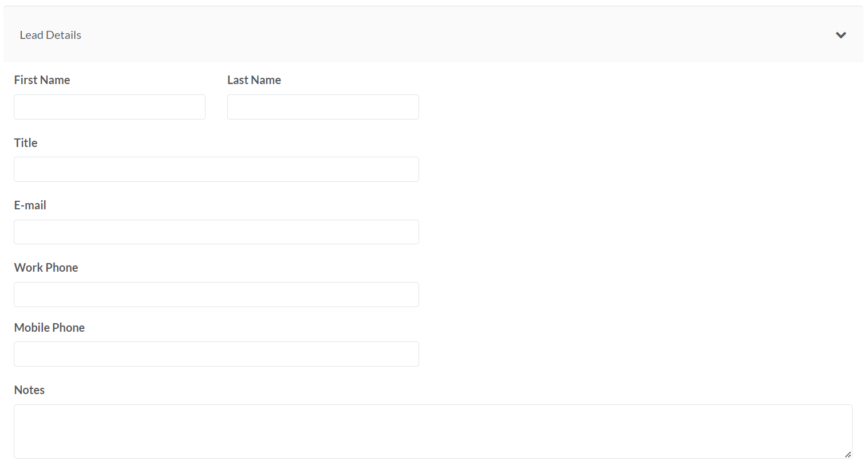Select the Title text field
Viewport: 868px width, 469px height.
click(216, 169)
